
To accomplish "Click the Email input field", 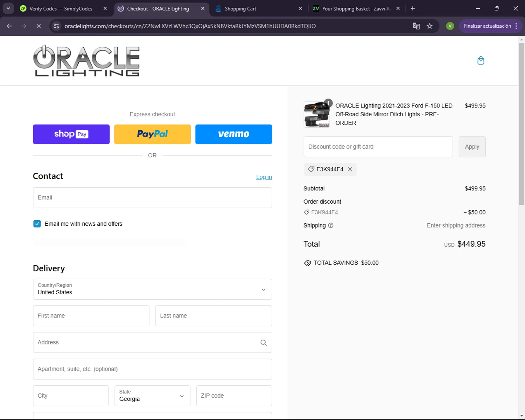I will (152, 198).
